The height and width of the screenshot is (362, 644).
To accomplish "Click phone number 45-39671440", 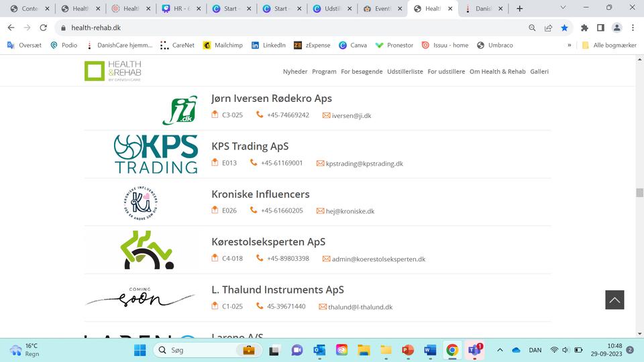I will pyautogui.click(x=286, y=306).
